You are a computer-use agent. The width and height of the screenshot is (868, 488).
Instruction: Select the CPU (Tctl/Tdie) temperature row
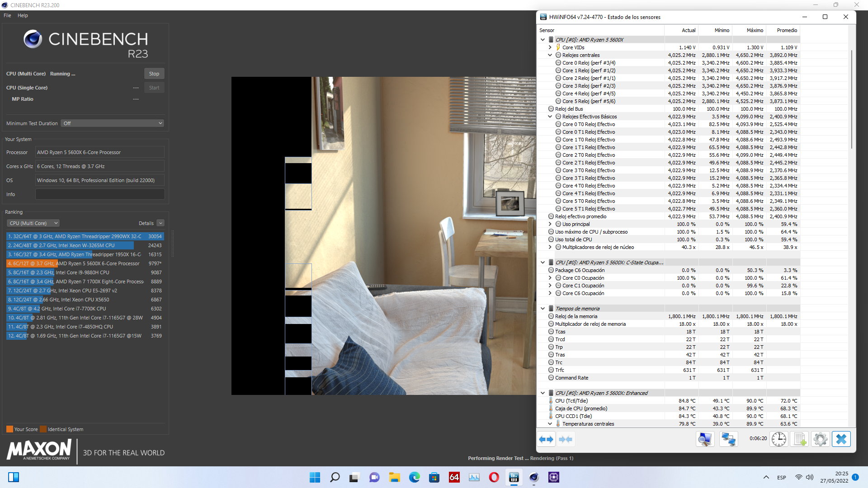point(669,401)
